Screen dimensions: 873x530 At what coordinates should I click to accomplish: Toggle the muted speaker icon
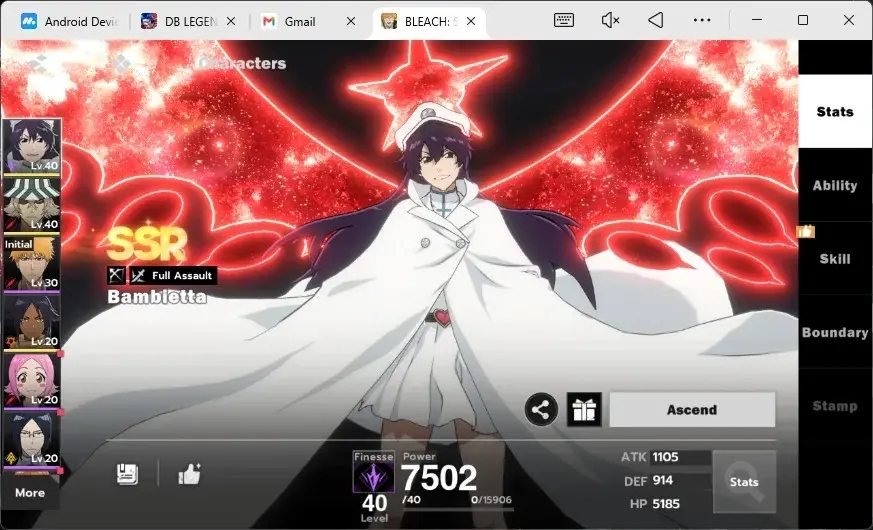[610, 21]
